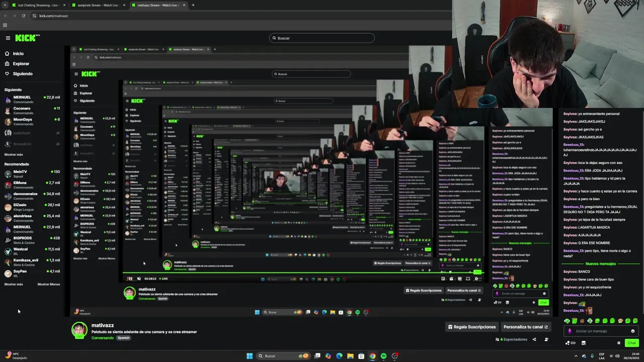Open followed channel Coconaro
The width and height of the screenshot is (644, 362).
[32, 110]
